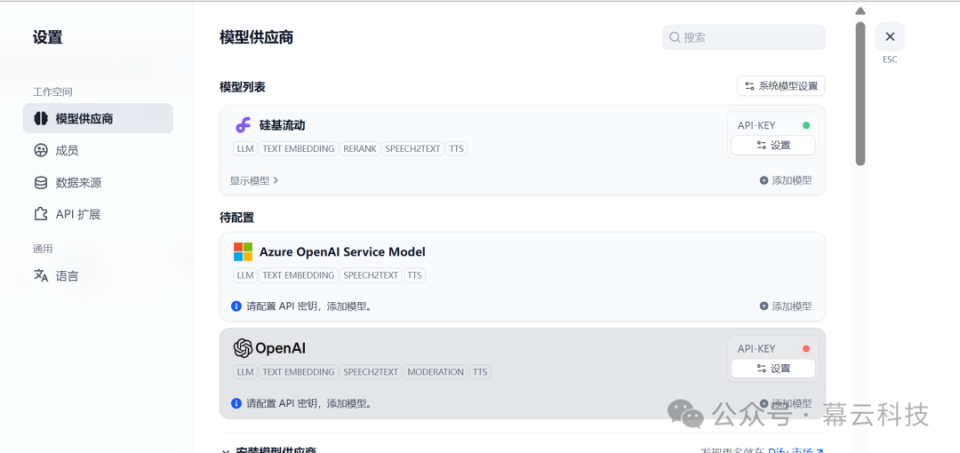Open 系统模型设置 button

point(781,86)
